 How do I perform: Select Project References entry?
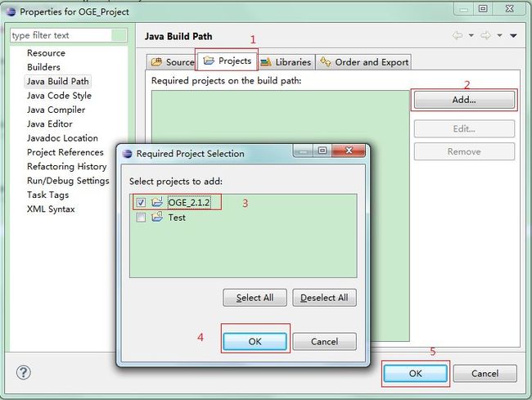(65, 152)
